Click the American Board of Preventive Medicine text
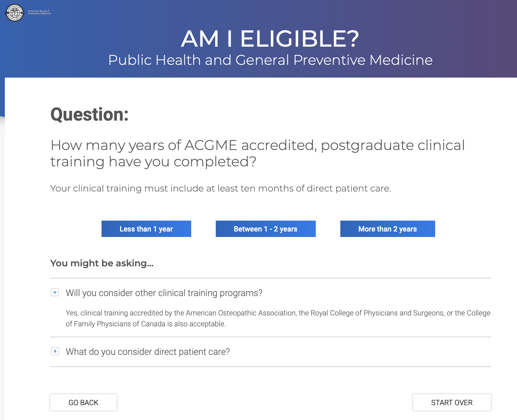 click(39, 12)
